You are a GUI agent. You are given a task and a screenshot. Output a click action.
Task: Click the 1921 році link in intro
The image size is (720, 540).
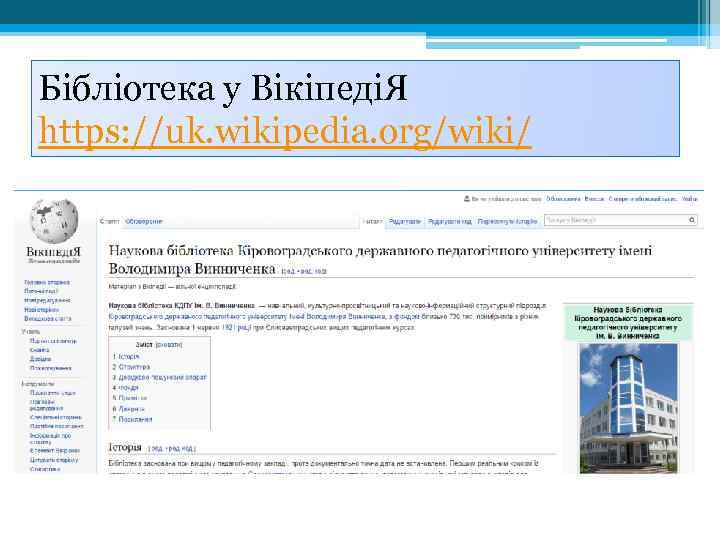(x=236, y=328)
